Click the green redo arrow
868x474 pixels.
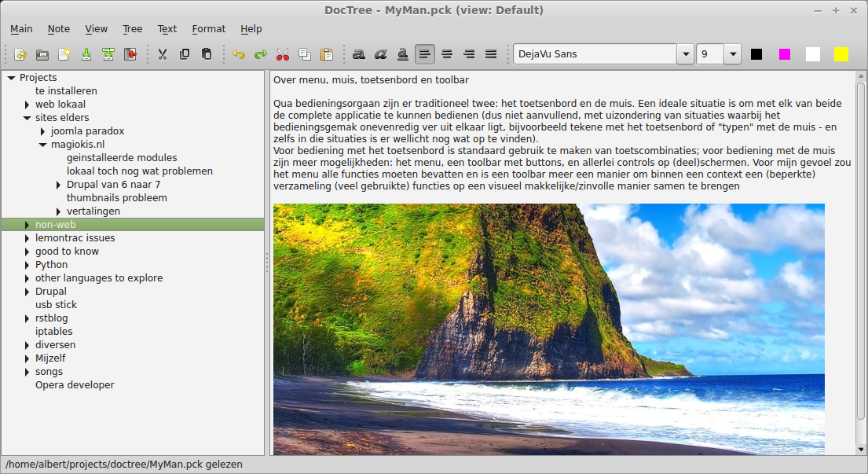point(261,54)
